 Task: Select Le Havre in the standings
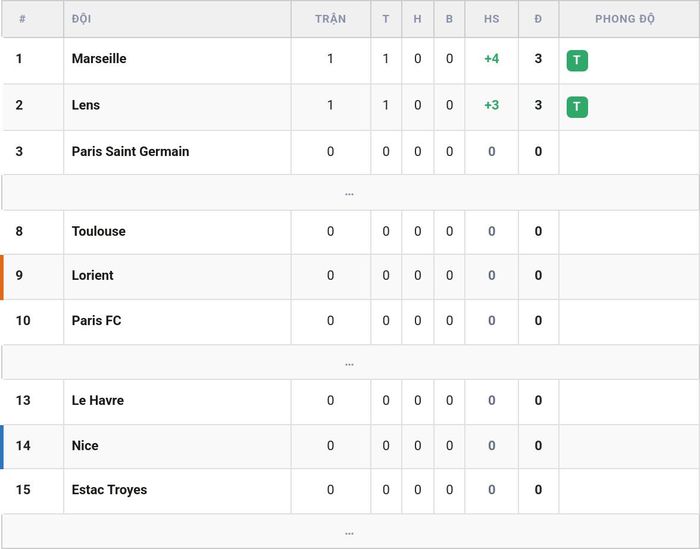pos(350,401)
